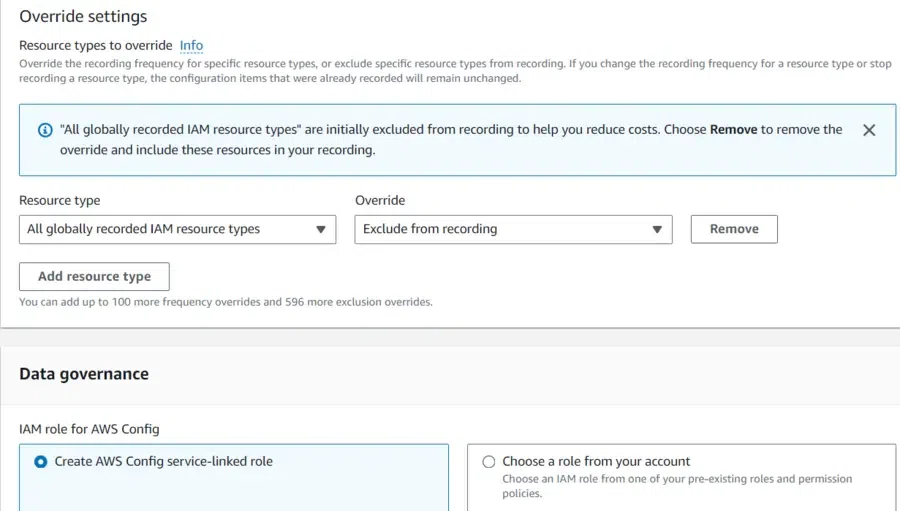Click the Data governance section heading
This screenshot has height=511, width=900.
tap(84, 374)
